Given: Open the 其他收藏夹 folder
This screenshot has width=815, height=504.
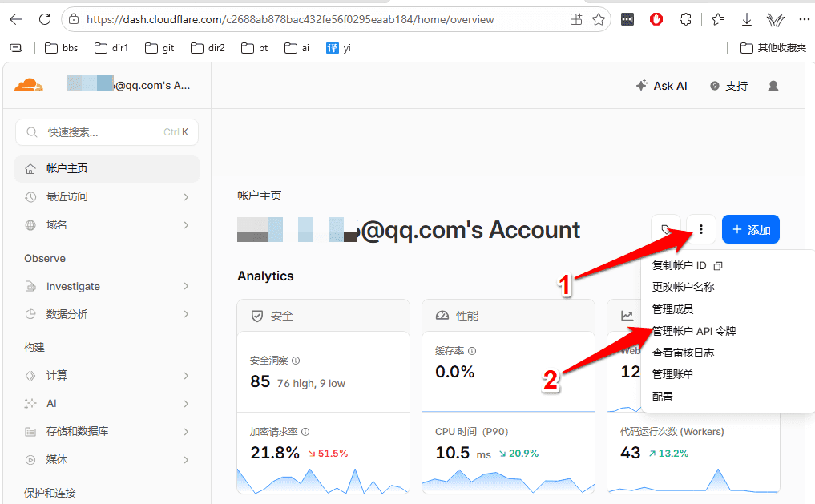Looking at the screenshot, I should 773,48.
